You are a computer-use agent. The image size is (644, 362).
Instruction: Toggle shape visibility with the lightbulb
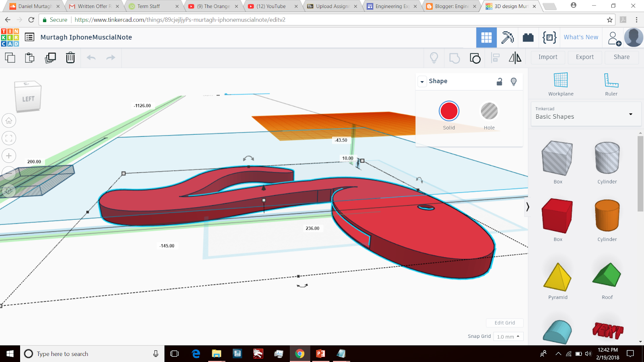click(514, 81)
